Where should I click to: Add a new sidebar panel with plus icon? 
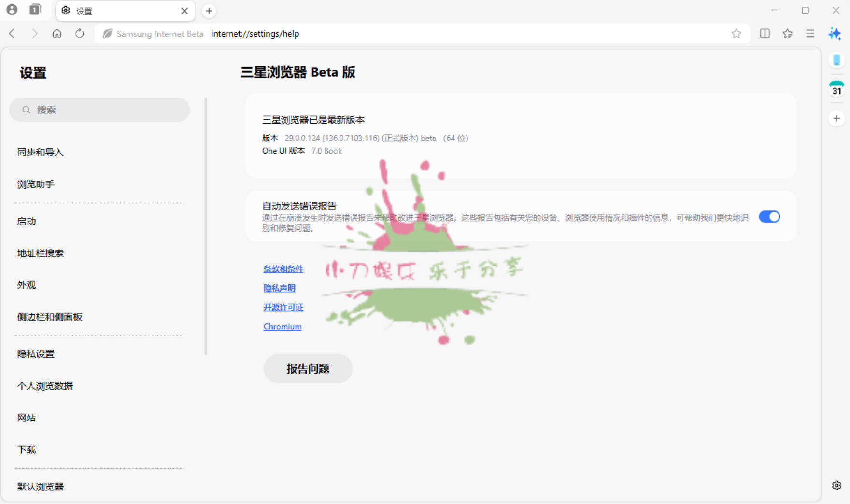(836, 118)
